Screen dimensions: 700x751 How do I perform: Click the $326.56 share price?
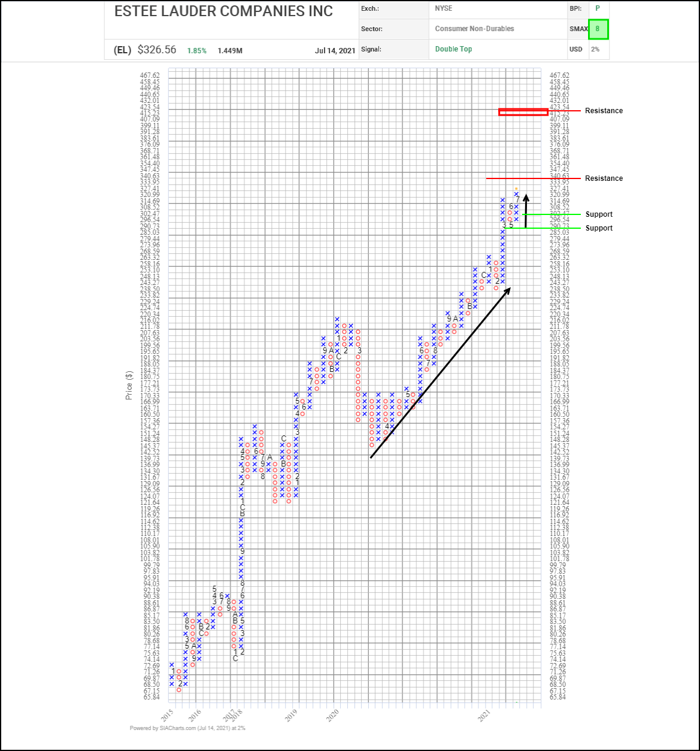pyautogui.click(x=157, y=50)
